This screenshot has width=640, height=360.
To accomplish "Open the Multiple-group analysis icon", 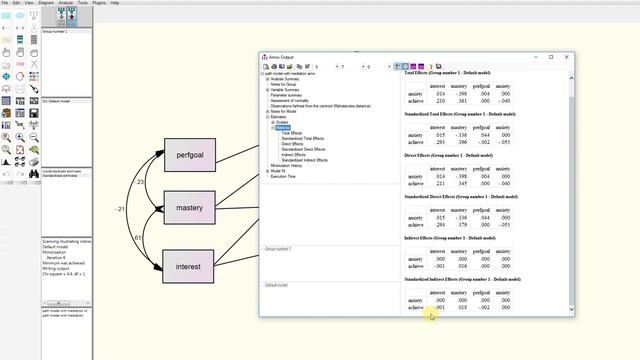I will coord(20,162).
